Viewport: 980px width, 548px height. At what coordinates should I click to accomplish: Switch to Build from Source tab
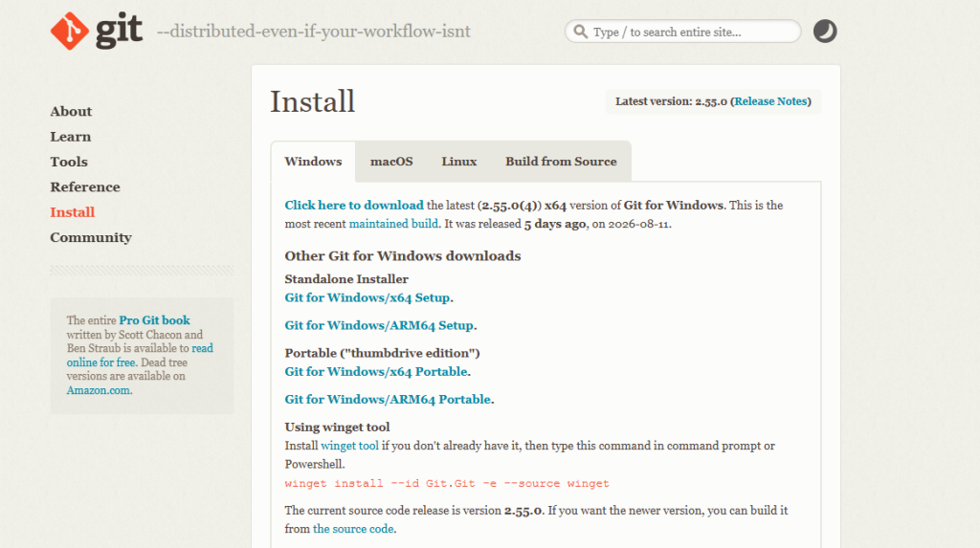click(561, 162)
